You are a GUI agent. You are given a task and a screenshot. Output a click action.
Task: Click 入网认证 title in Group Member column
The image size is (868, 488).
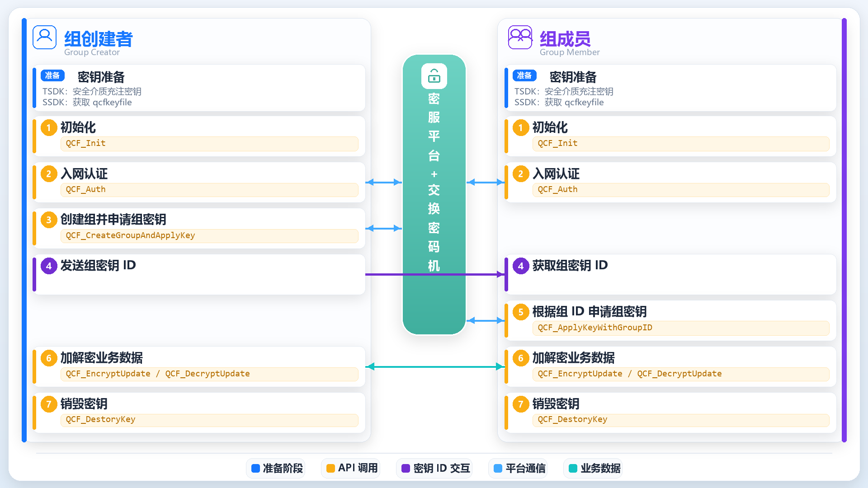pos(556,174)
